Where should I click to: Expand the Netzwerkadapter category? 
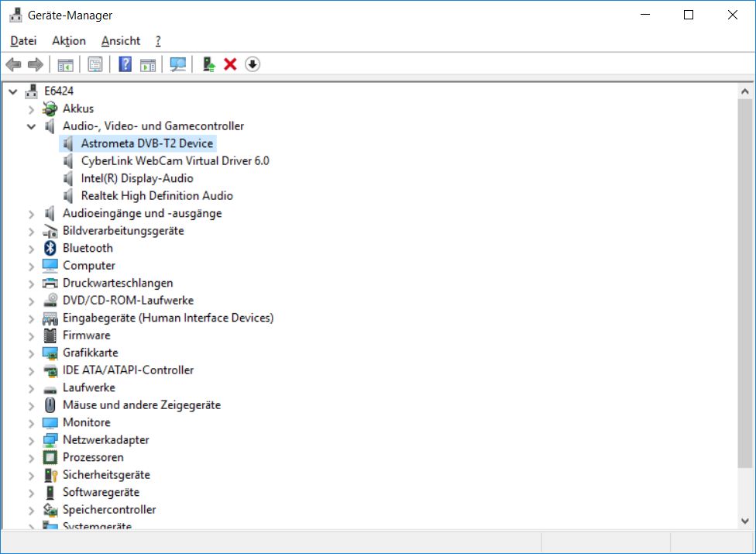tap(31, 440)
